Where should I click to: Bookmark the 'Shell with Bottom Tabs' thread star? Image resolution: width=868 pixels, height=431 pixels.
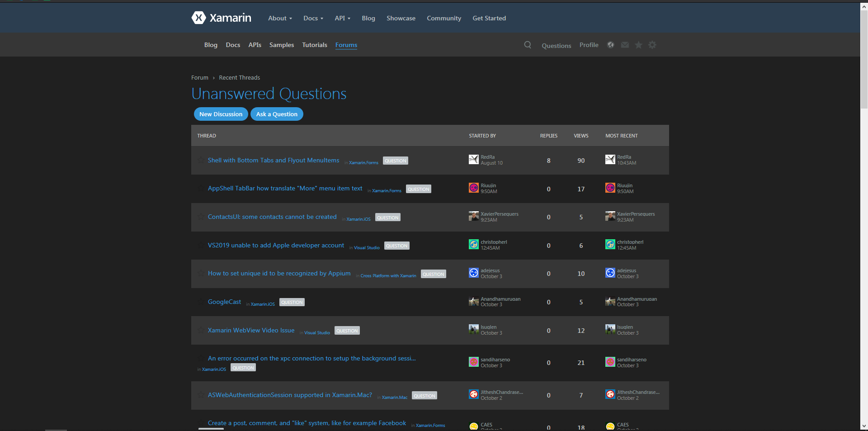click(x=201, y=160)
